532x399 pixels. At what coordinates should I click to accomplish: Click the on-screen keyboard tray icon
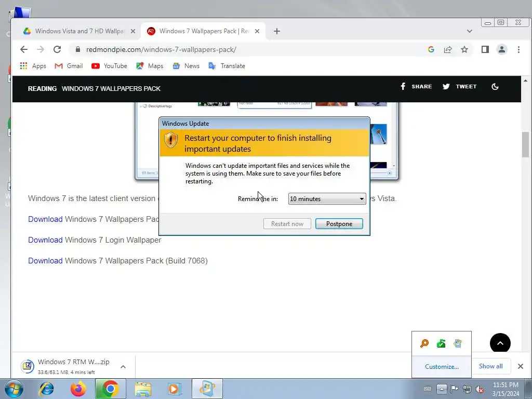428,389
